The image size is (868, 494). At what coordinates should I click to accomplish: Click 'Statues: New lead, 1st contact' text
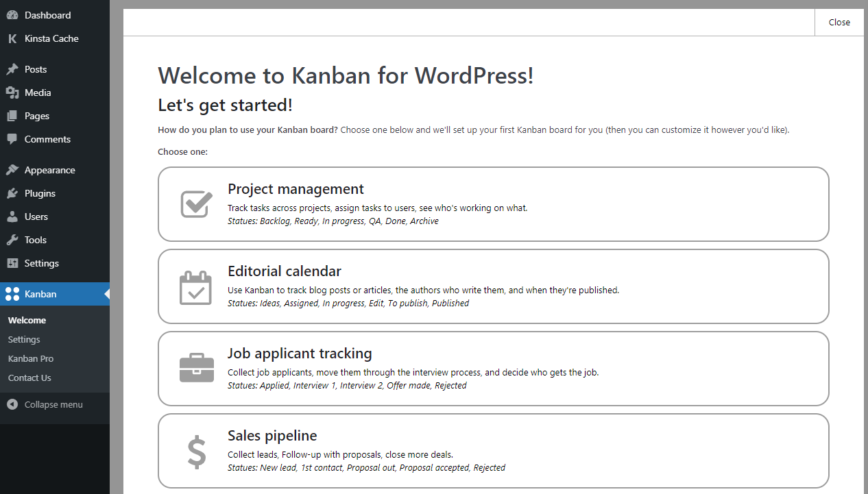pos(366,468)
